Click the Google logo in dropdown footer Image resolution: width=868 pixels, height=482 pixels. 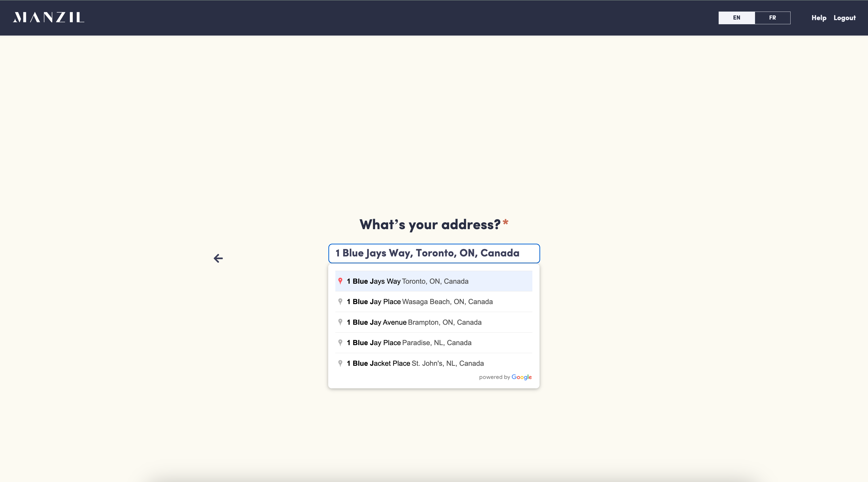coord(521,377)
